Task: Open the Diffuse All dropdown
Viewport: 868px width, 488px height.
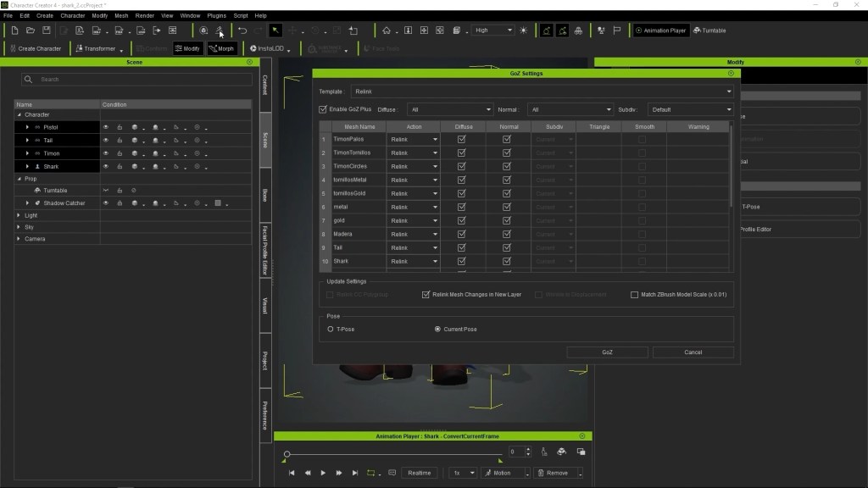Action: 449,109
